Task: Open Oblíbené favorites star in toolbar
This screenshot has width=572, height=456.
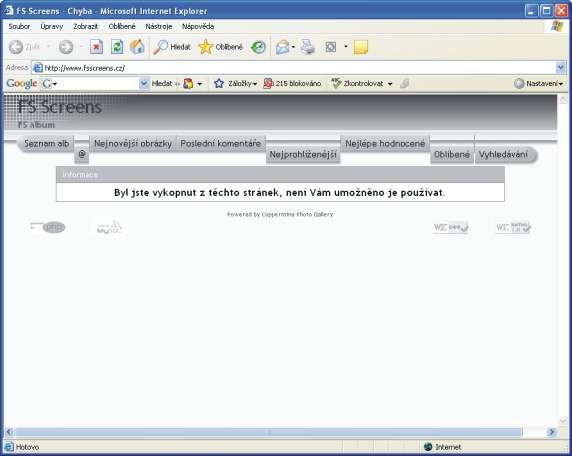Action: (220, 47)
